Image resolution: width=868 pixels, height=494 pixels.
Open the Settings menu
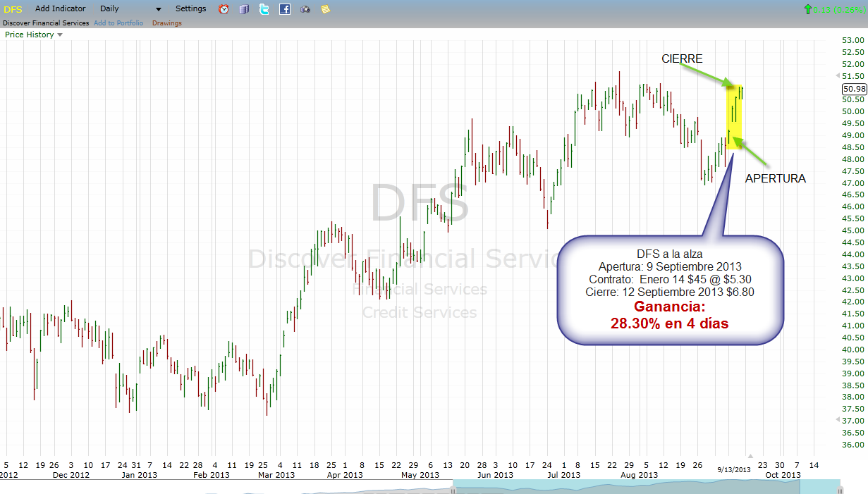(190, 9)
